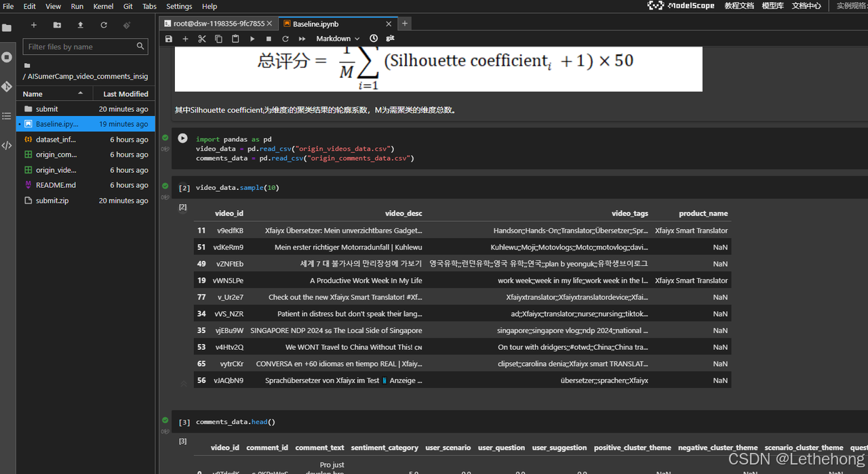Screen dimensions: 868x474
Task: Select the origin_com... CSV file
Action: (86, 155)
